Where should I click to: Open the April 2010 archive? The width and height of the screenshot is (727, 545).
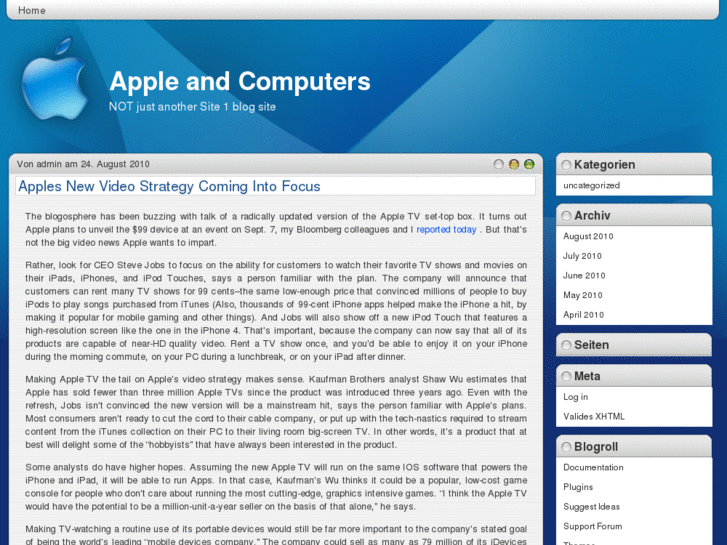pyautogui.click(x=583, y=314)
